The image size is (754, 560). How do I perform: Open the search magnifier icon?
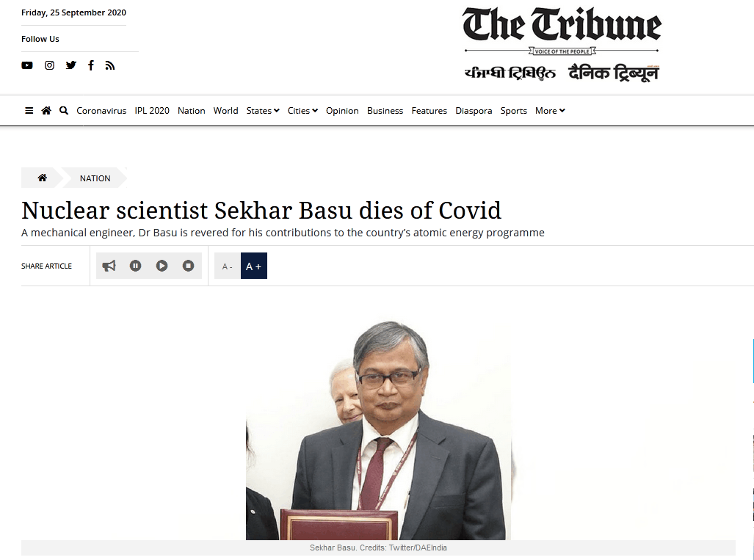(64, 111)
